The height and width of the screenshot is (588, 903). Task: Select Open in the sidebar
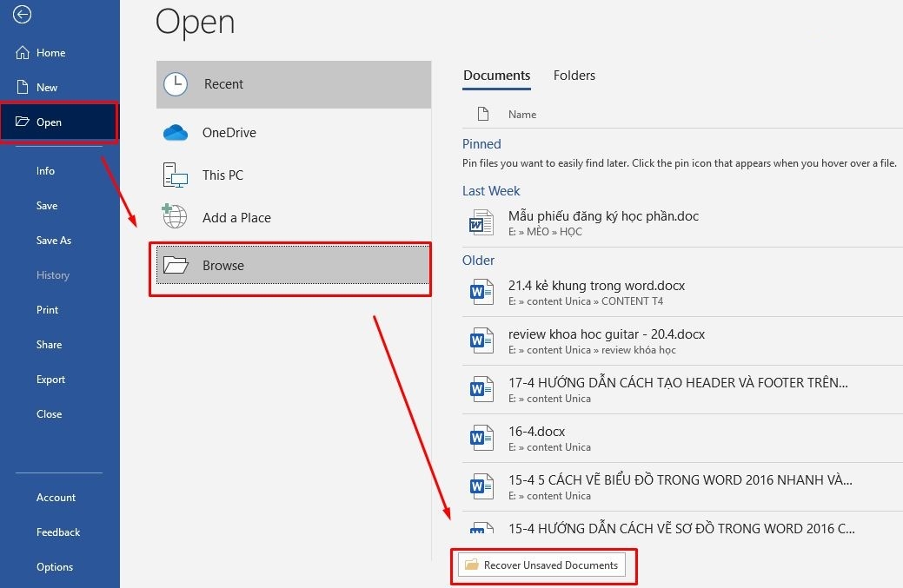point(59,122)
